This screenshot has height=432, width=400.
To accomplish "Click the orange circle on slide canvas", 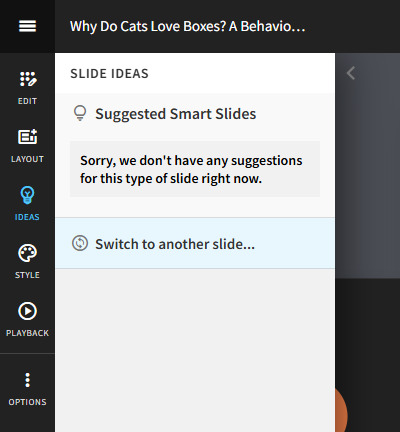I will pyautogui.click(x=341, y=411).
